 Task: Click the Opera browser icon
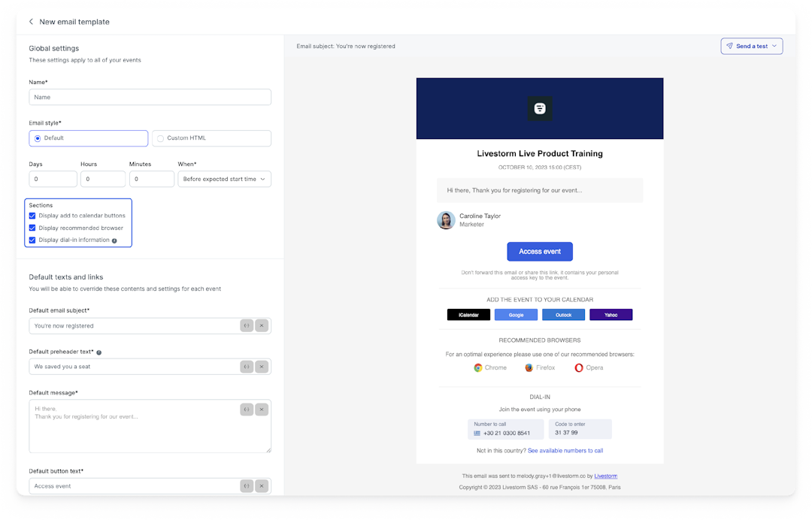tap(579, 368)
